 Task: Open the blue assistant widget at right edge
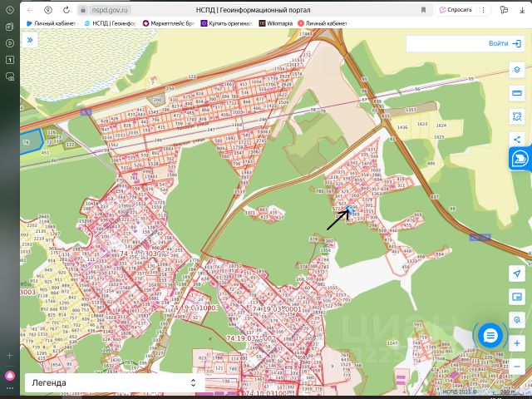(x=520, y=159)
